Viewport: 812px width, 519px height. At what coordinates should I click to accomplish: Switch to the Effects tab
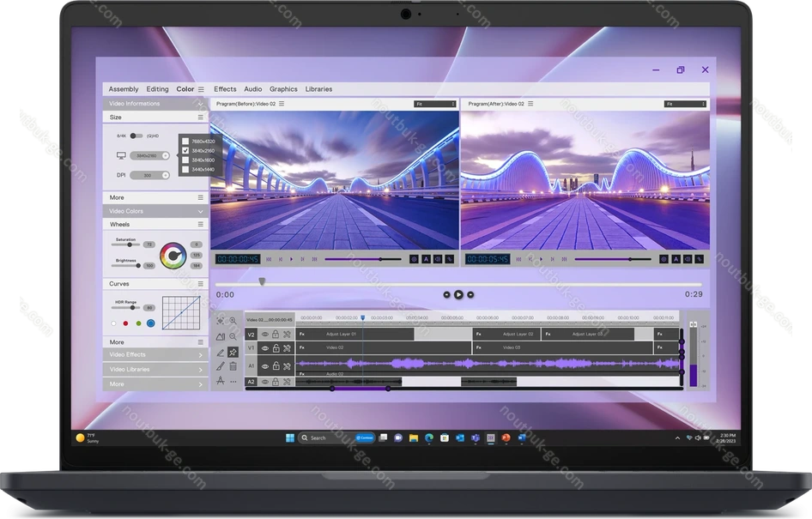[225, 89]
